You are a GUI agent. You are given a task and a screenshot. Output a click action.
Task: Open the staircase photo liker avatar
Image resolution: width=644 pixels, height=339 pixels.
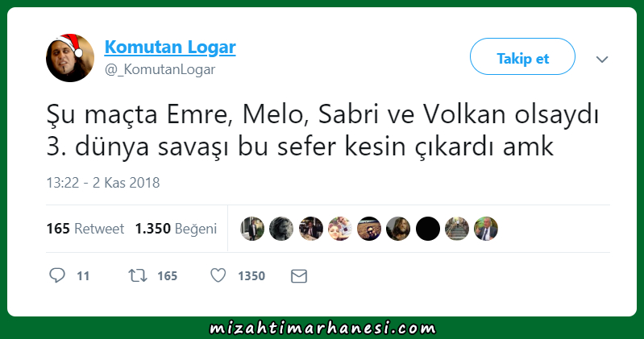tap(457, 229)
